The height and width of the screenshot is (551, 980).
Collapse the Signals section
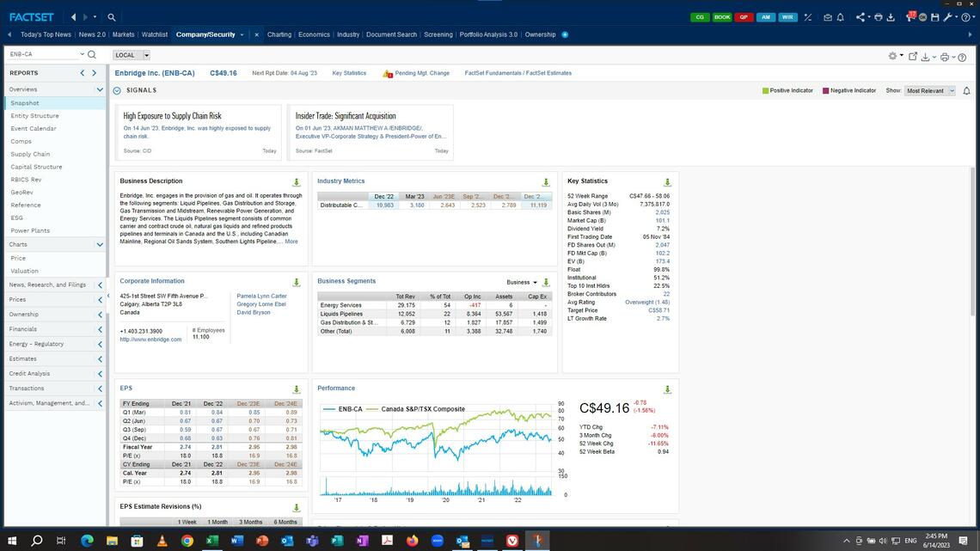point(116,89)
